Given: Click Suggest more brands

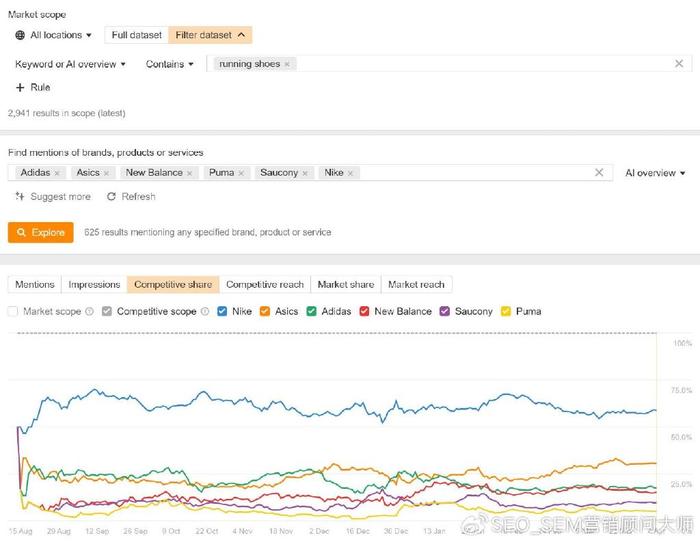Looking at the screenshot, I should click(x=53, y=196).
